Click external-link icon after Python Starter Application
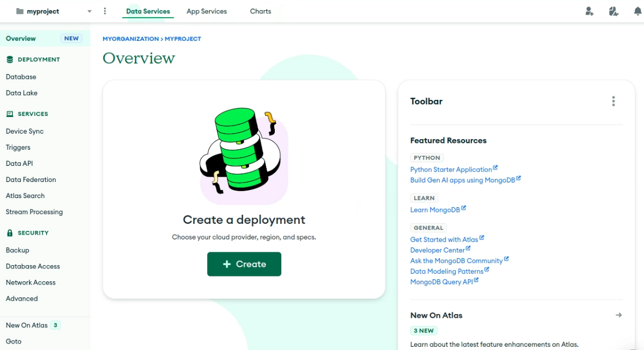Image resolution: width=644 pixels, height=350 pixels. coord(495,168)
